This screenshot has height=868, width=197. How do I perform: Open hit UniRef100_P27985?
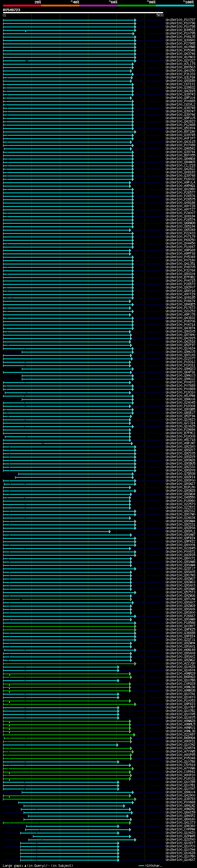(x=180, y=43)
